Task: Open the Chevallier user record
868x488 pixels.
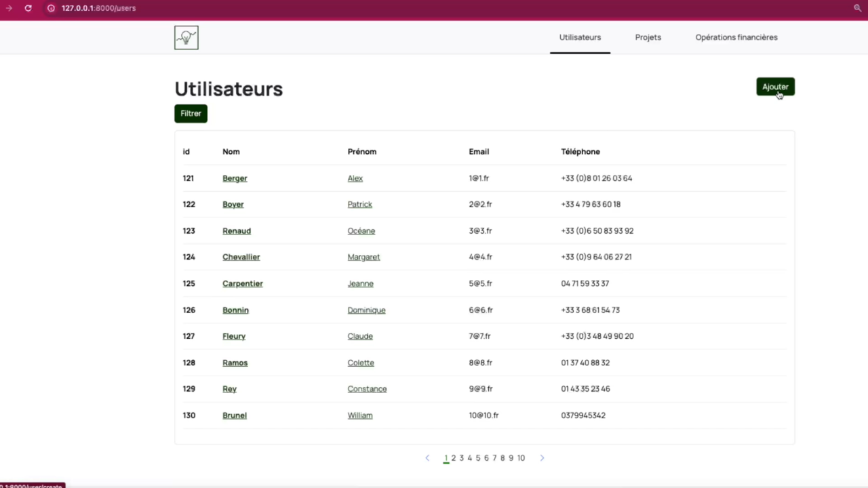Action: tap(241, 256)
